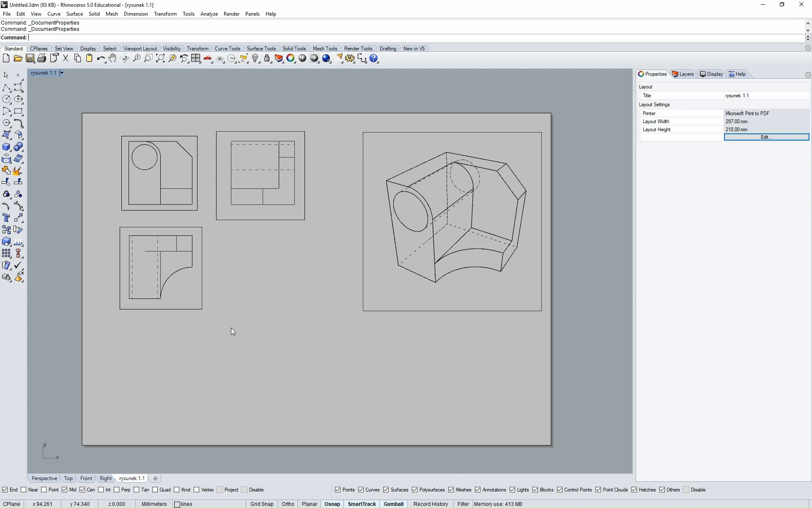Viewport: 812px width, 508px height.
Task: Click the Edit... layout button
Action: (x=766, y=137)
